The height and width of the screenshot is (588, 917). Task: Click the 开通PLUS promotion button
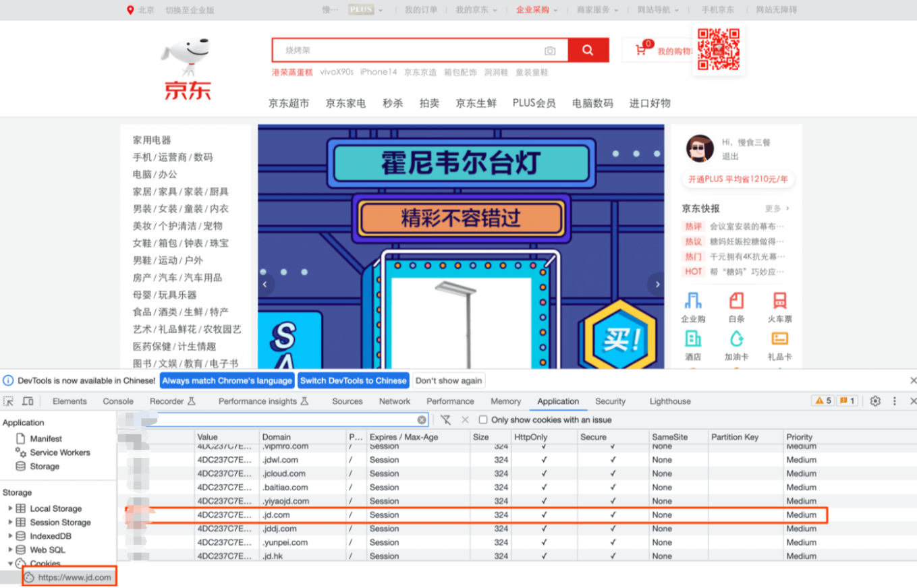click(738, 179)
